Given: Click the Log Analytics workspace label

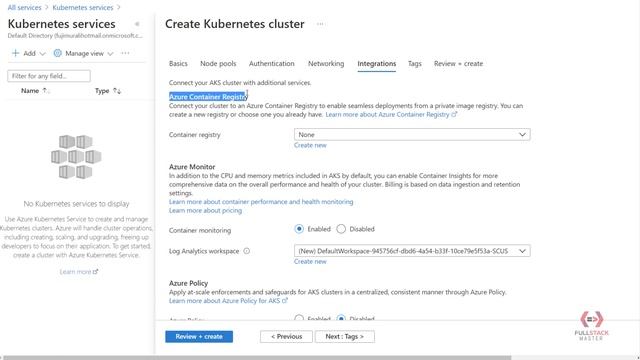Looking at the screenshot, I should pyautogui.click(x=204, y=251).
